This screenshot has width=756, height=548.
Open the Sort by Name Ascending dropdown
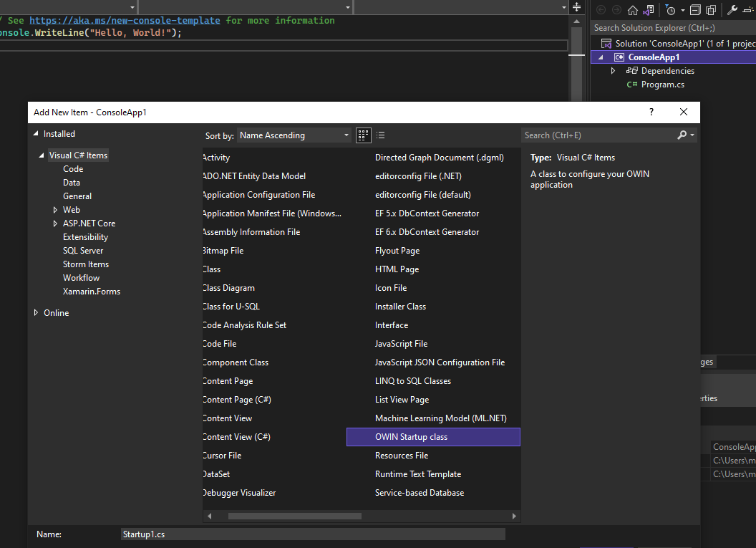[x=294, y=135]
